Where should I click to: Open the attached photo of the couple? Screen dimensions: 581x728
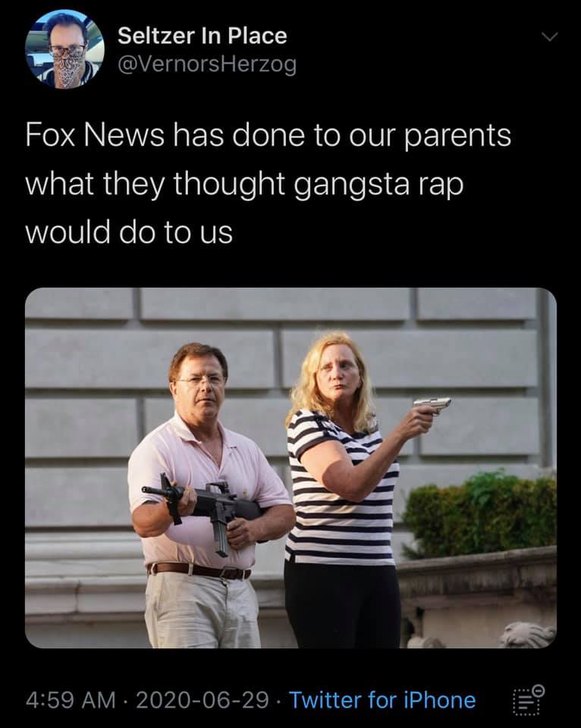coord(290,468)
